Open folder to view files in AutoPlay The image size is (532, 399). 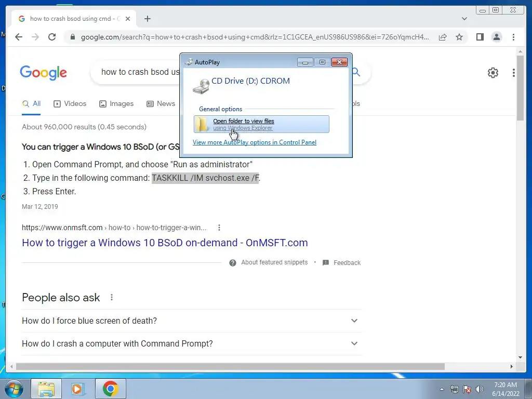pos(261,124)
